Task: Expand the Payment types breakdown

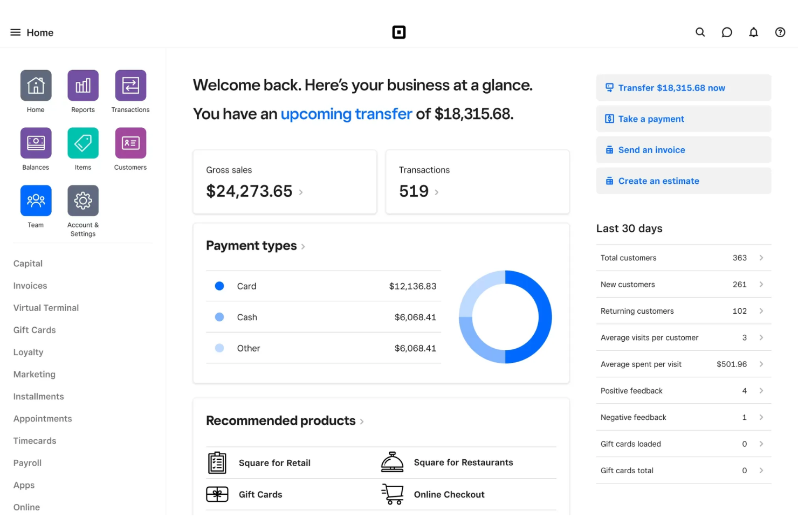Action: (304, 246)
